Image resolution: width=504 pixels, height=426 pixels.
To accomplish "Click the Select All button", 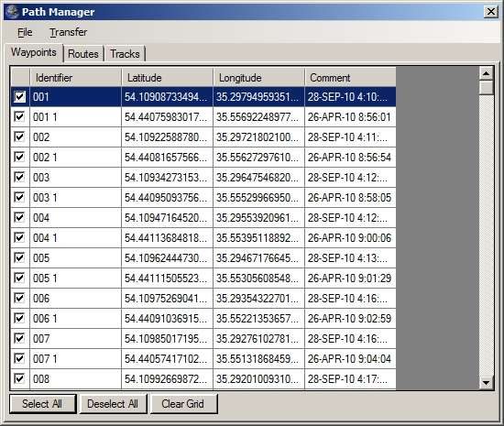I will (43, 404).
